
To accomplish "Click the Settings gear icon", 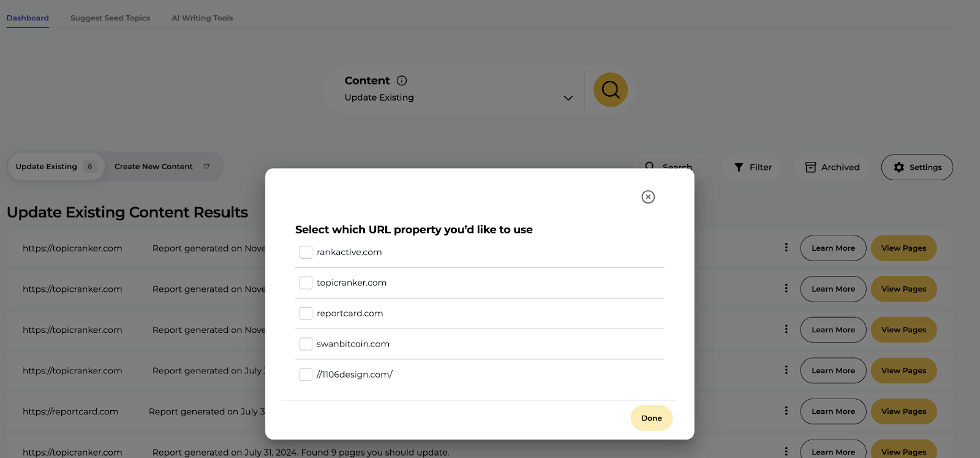I will pyautogui.click(x=899, y=167).
